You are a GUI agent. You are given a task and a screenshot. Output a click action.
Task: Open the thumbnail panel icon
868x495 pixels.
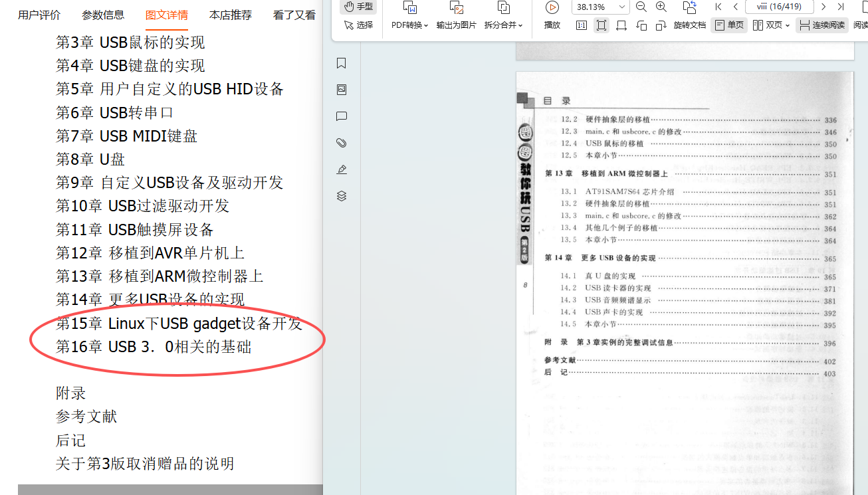pos(342,90)
